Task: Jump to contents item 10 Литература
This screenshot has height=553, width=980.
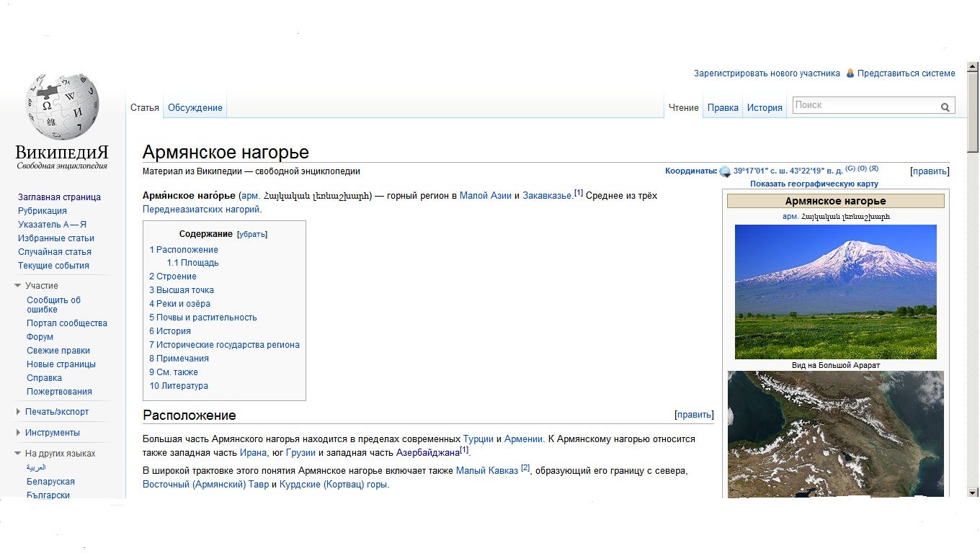Action: pos(179,386)
